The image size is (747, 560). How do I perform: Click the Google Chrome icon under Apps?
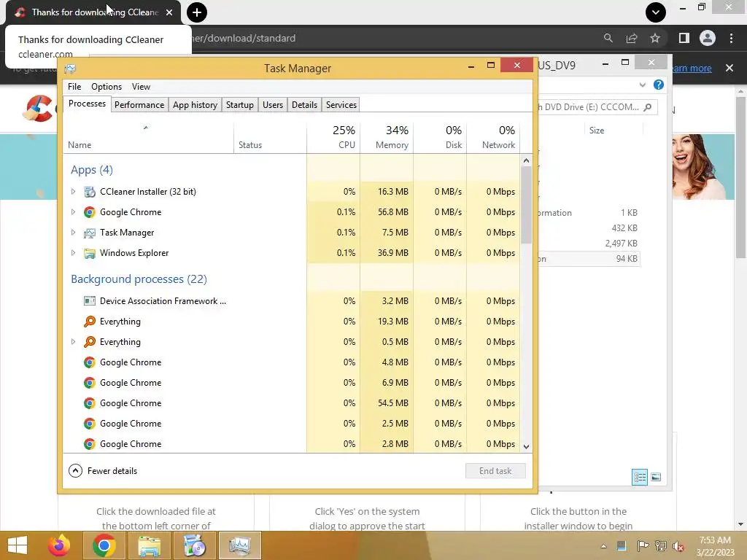point(90,212)
